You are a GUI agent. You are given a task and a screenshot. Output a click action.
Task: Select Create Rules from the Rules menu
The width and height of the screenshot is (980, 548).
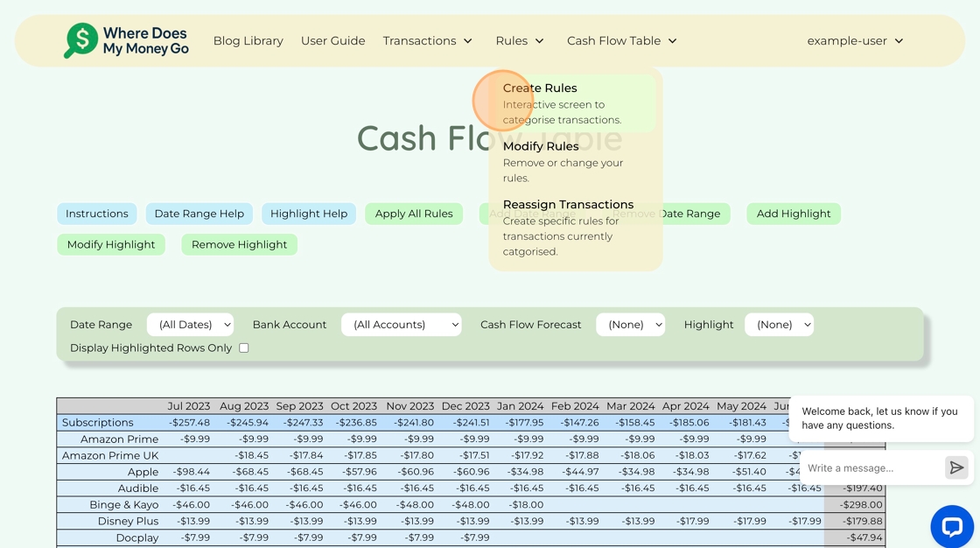[575, 103]
